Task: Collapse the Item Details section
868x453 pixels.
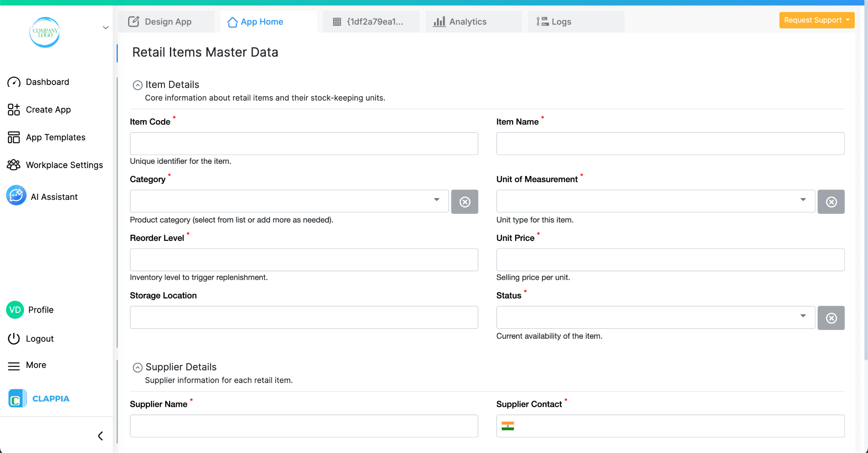Action: [x=137, y=85]
